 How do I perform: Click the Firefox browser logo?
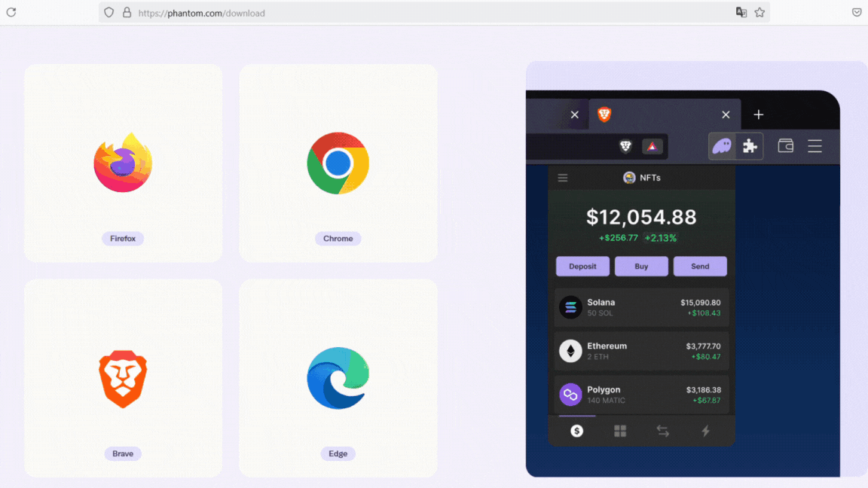123,163
